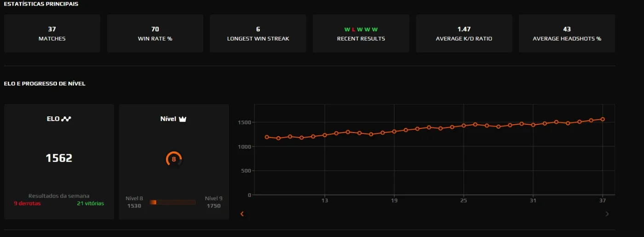Viewport: 644px width, 237px height.
Task: Click the ELO graph icon beside ELO title
Action: (x=66, y=119)
